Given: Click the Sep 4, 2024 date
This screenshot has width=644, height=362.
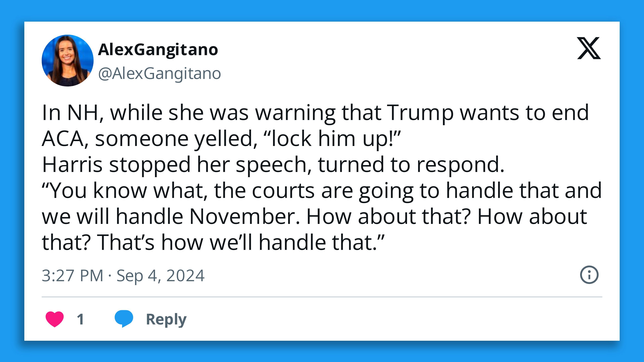Looking at the screenshot, I should click(x=160, y=276).
